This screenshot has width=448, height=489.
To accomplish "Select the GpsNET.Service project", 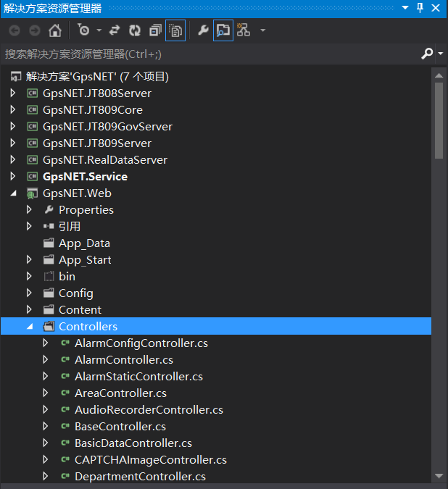I will point(85,177).
